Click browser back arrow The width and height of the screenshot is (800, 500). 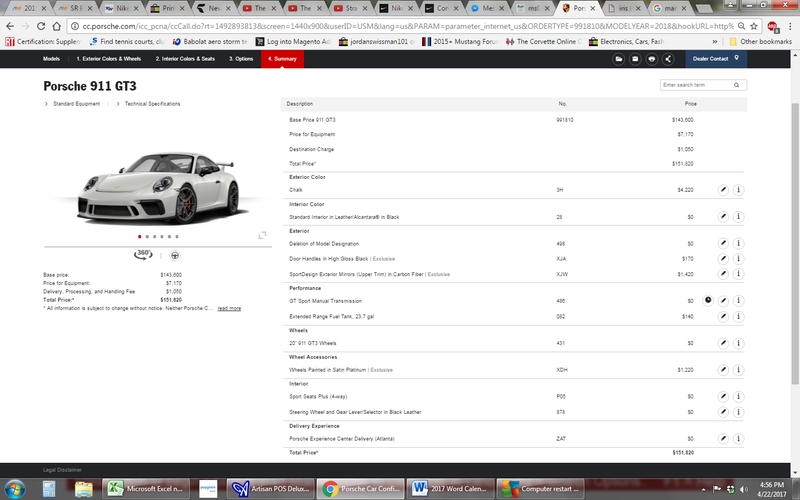pos(10,26)
